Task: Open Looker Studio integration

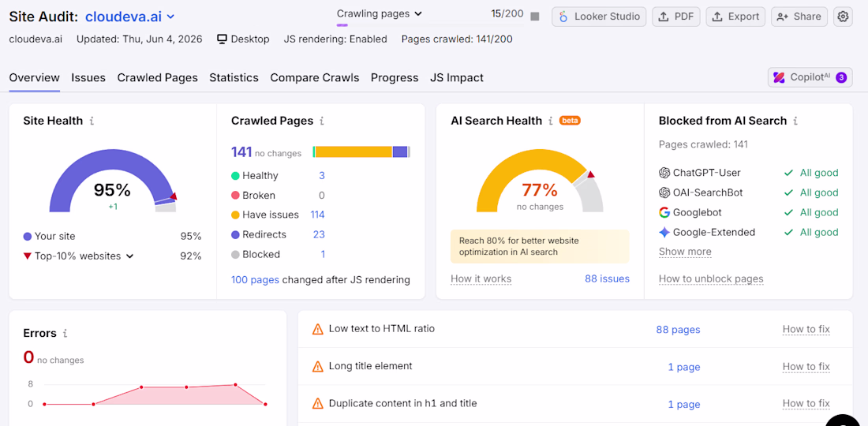Action: (x=599, y=17)
